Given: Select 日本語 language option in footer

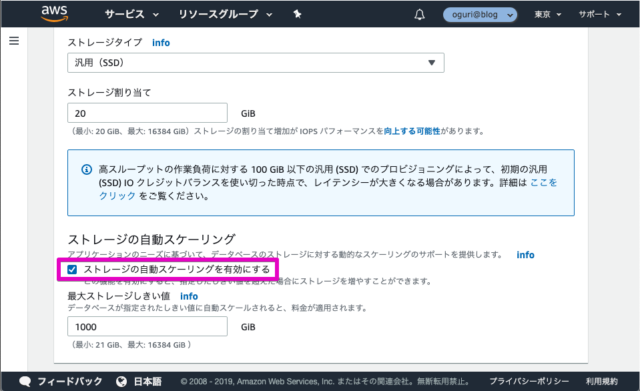Looking at the screenshot, I should pyautogui.click(x=148, y=382).
